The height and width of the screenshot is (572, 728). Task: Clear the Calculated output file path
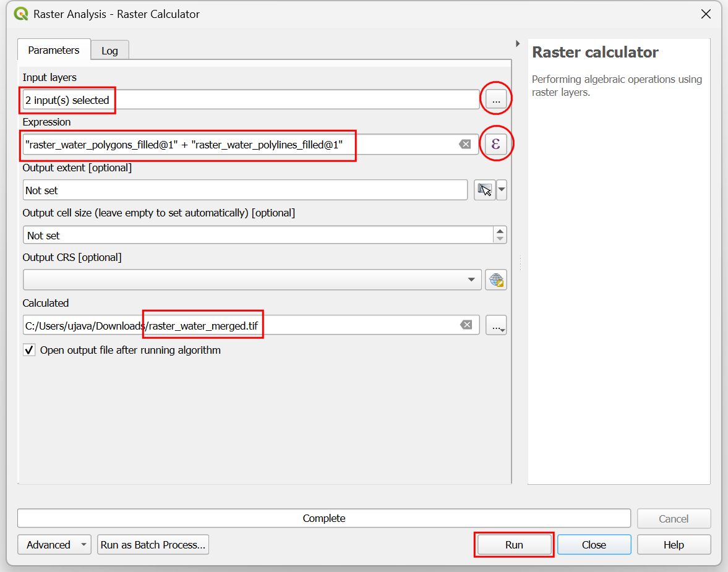pyautogui.click(x=466, y=325)
